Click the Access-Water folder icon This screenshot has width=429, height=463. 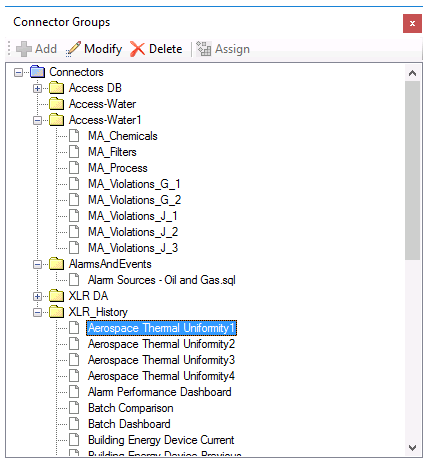pyautogui.click(x=57, y=104)
